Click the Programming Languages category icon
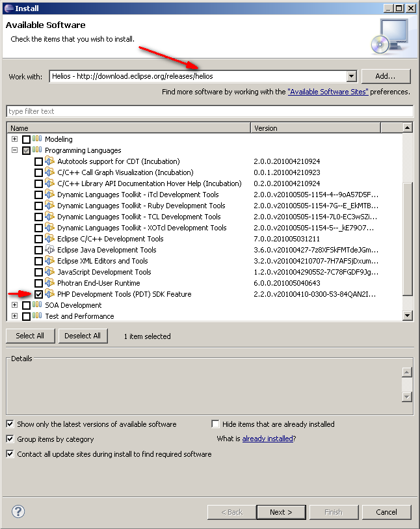Viewport: 420px width, 529px height. 37,150
